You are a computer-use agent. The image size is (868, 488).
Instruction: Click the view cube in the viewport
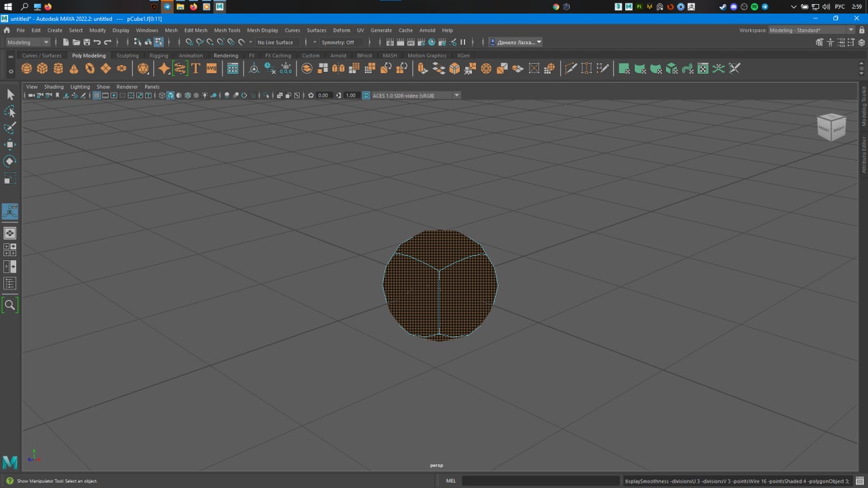[831, 127]
